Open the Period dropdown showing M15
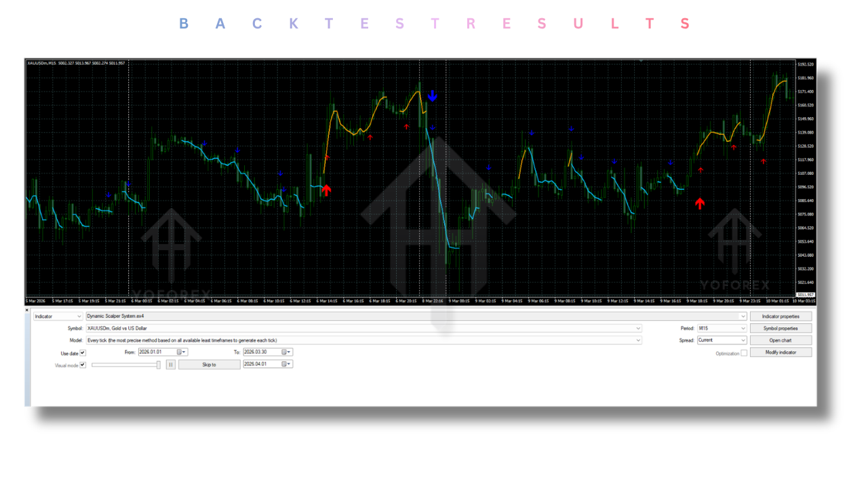 coord(743,328)
